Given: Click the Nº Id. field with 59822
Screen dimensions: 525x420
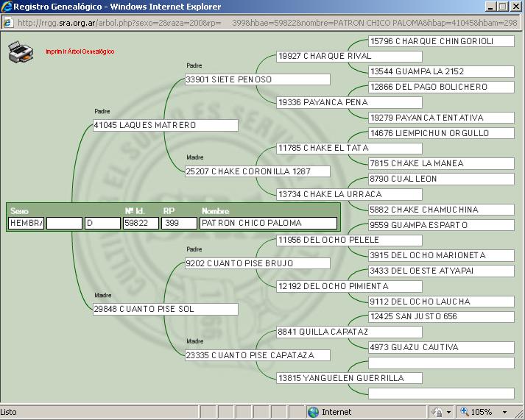Looking at the screenshot, I should [x=141, y=223].
